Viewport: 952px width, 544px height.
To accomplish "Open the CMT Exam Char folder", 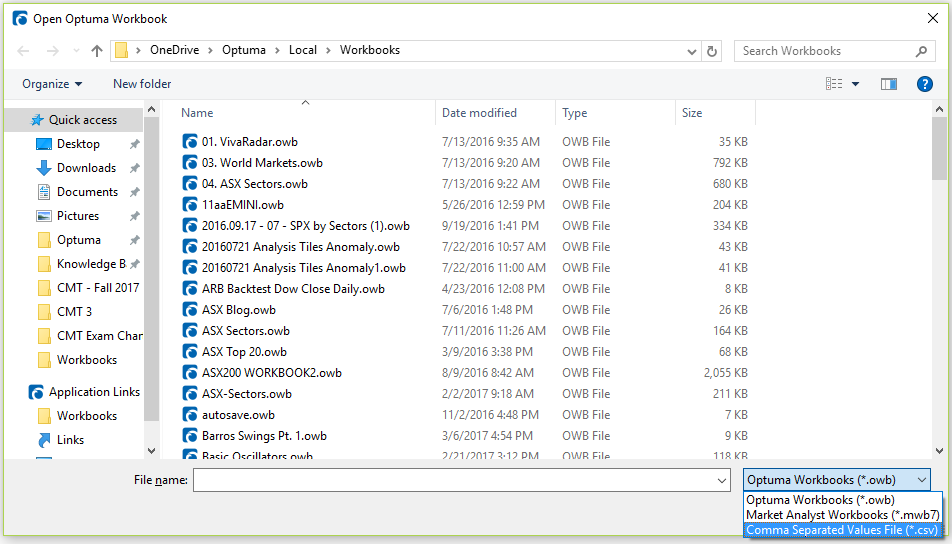I will [x=100, y=336].
